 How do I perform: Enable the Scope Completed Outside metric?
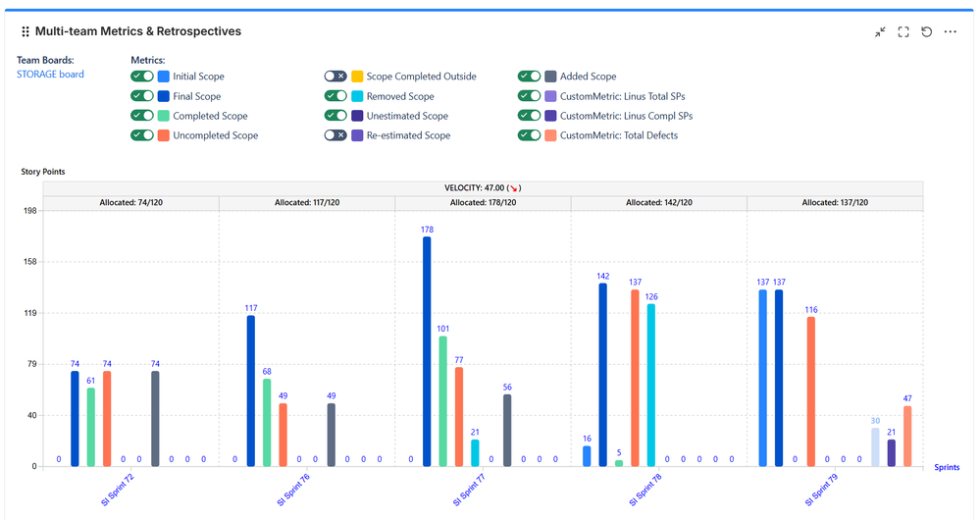click(x=335, y=77)
